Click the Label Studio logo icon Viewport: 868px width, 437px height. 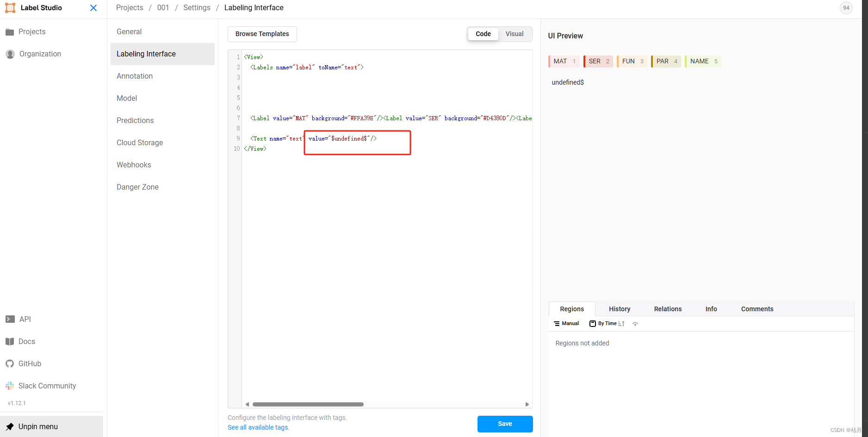click(x=10, y=8)
